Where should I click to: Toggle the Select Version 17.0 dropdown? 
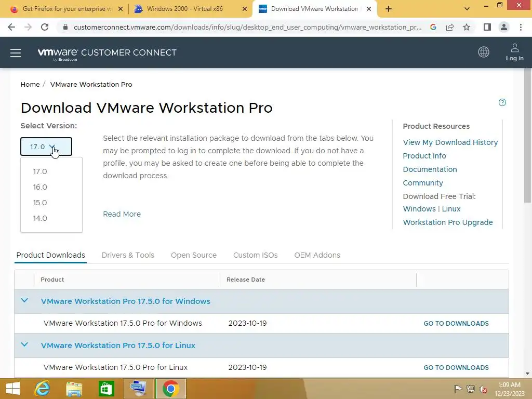click(x=46, y=147)
